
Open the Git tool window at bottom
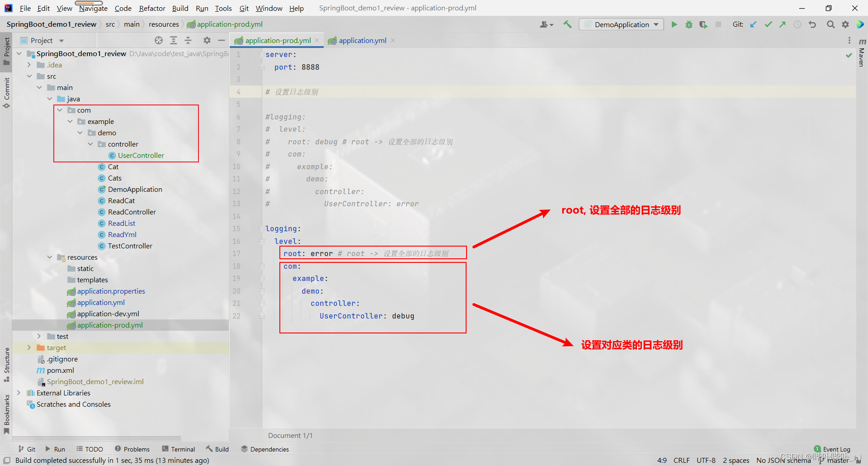pyautogui.click(x=27, y=449)
